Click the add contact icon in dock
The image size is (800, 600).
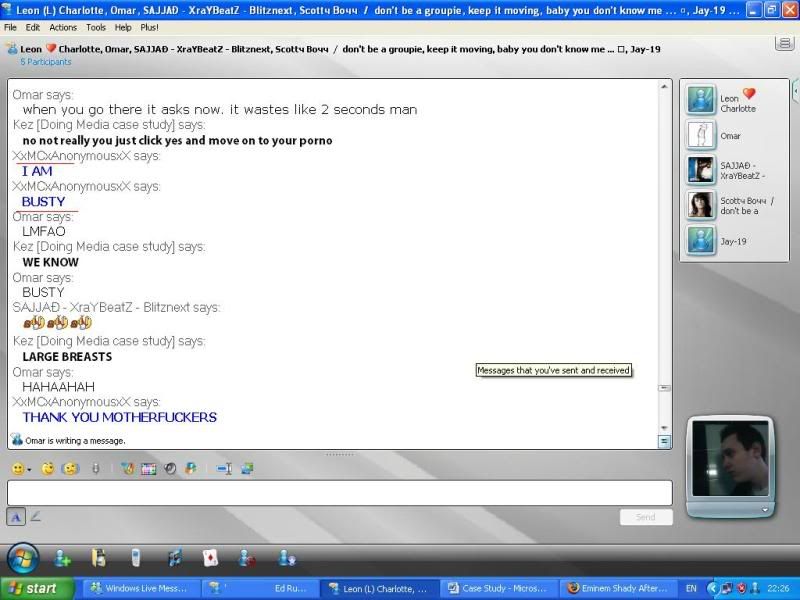pos(63,558)
